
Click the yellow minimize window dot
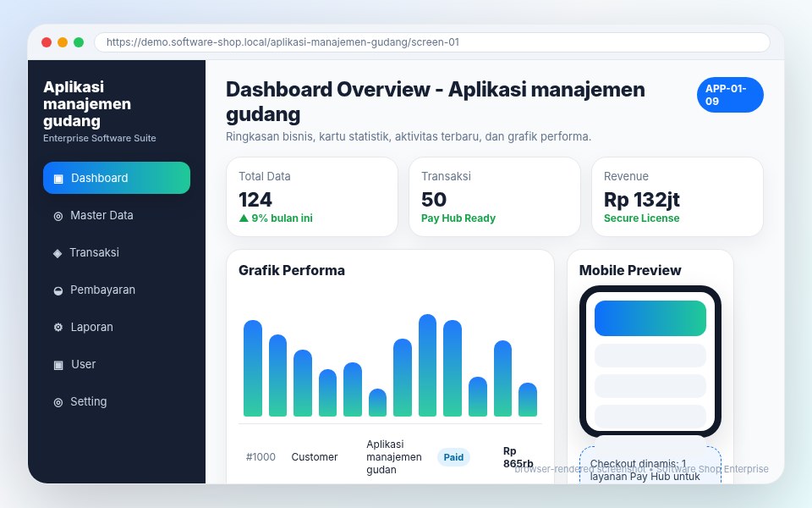63,42
